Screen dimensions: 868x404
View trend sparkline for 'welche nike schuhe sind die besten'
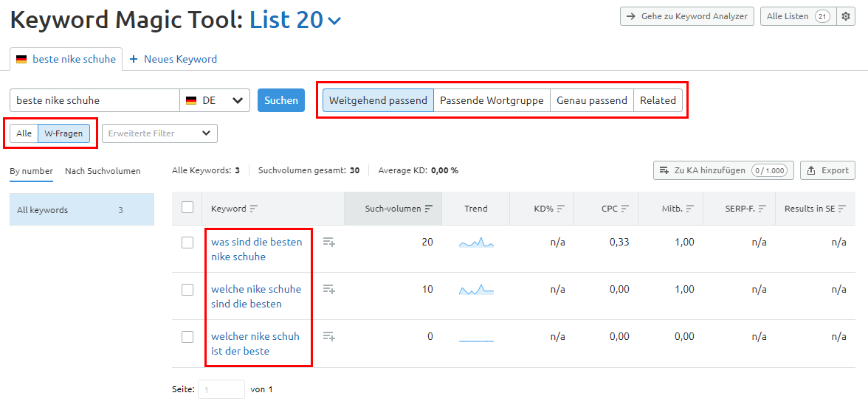click(x=476, y=289)
